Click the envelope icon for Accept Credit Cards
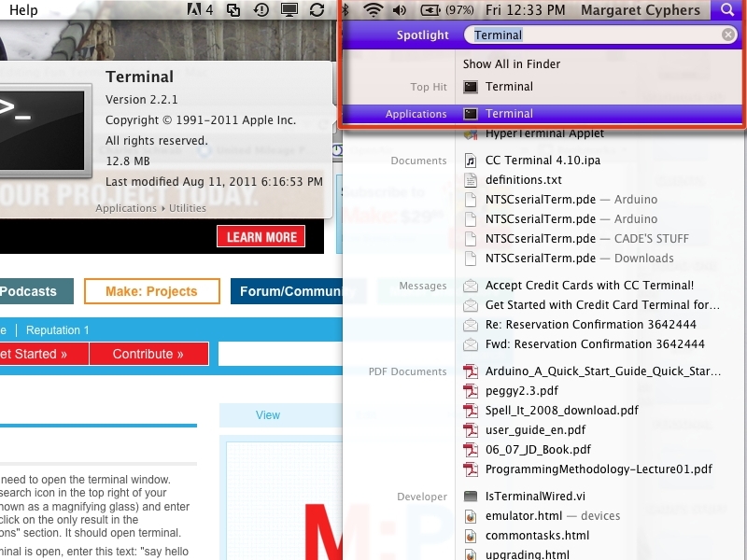Image resolution: width=747 pixels, height=560 pixels. click(x=471, y=286)
